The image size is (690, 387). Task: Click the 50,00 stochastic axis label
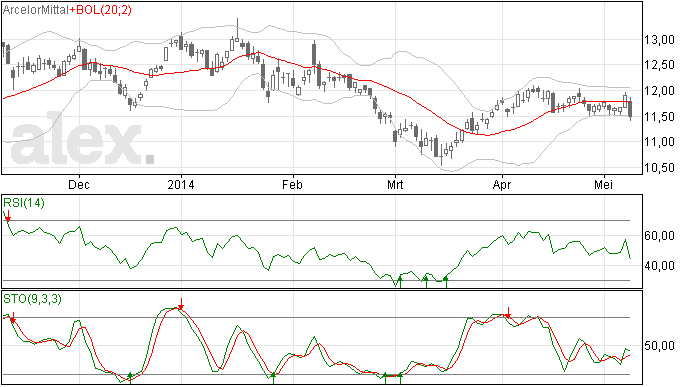point(659,346)
